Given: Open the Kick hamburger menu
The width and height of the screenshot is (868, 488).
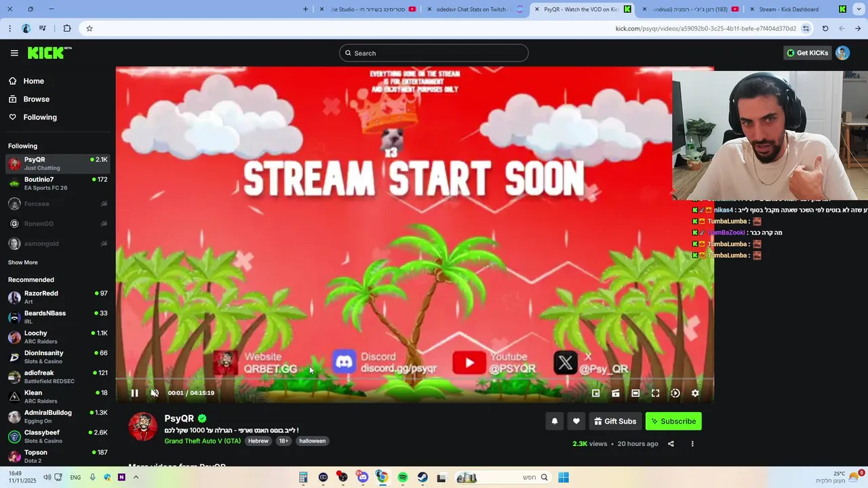Looking at the screenshot, I should [x=14, y=53].
